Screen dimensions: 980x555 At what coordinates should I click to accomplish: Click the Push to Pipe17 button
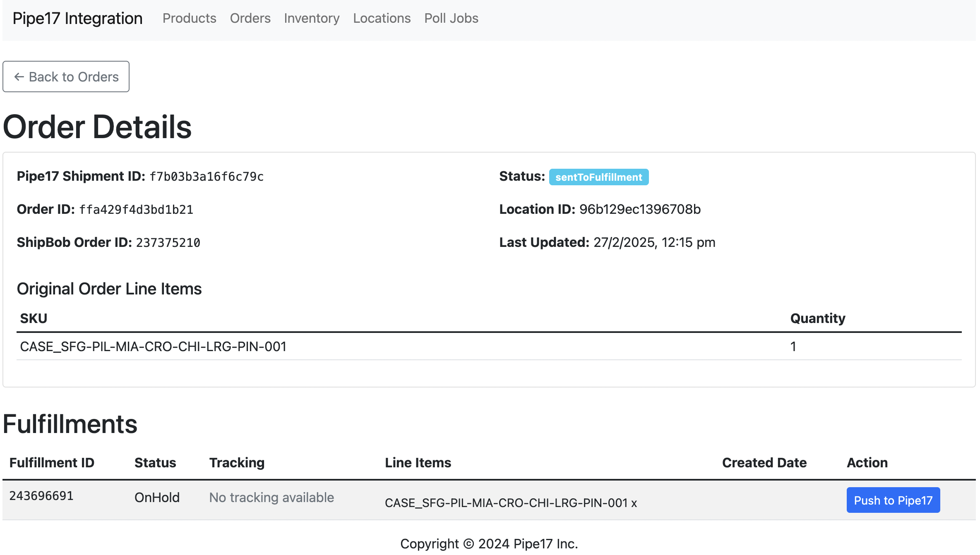(893, 500)
